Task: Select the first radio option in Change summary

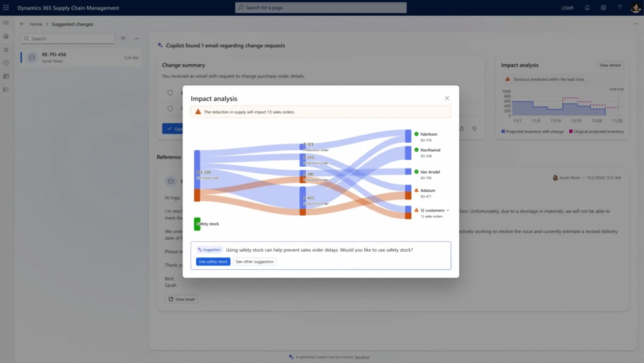Action: 169,92
